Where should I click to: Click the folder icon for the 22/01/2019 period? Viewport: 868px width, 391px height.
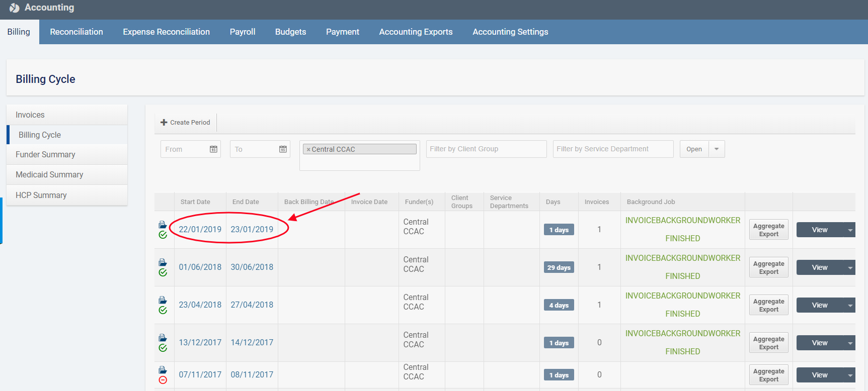(x=163, y=225)
